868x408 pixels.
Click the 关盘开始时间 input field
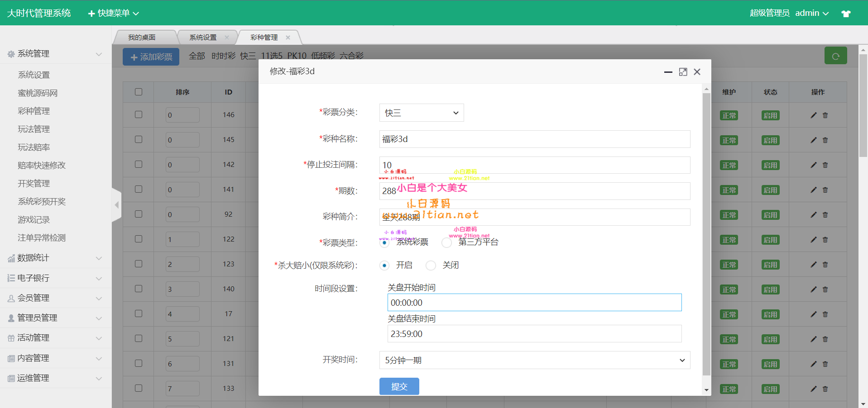(x=534, y=303)
